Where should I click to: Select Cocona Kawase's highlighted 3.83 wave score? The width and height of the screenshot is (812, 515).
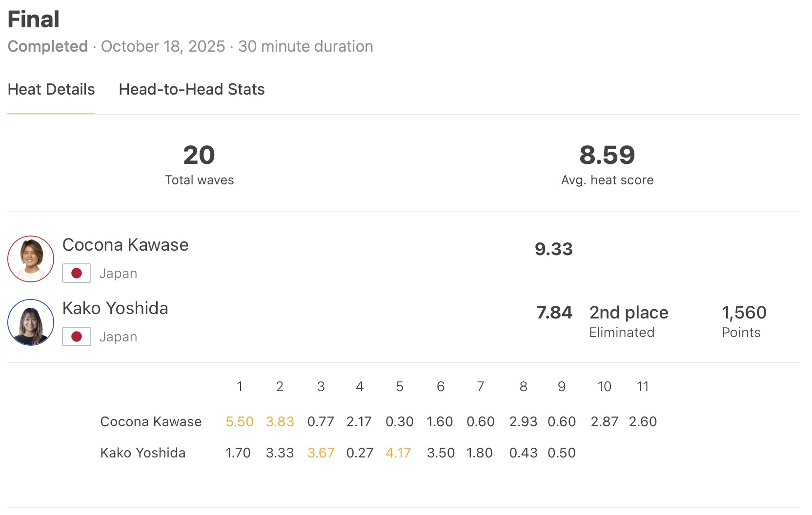tap(280, 422)
